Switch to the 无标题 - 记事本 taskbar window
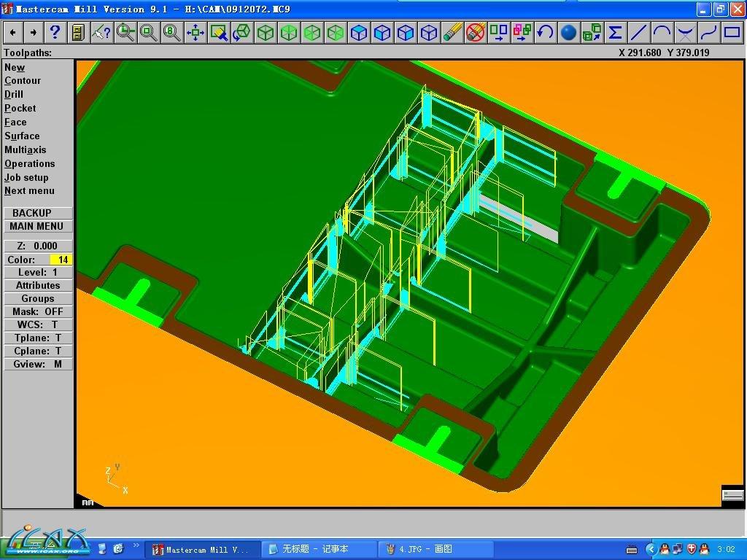The height and width of the screenshot is (560, 747). [320, 550]
